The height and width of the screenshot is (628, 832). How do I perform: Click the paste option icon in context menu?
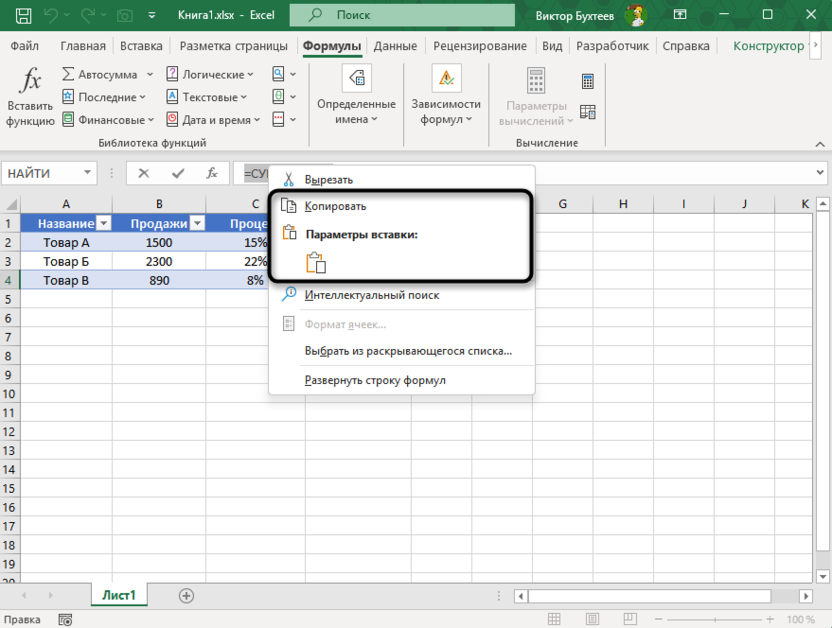(x=316, y=263)
